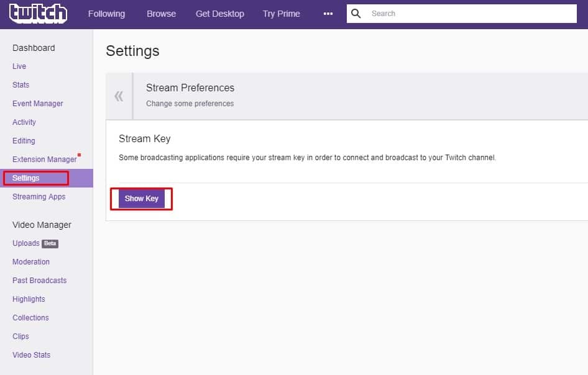Click the Video Manager heading

[42, 225]
